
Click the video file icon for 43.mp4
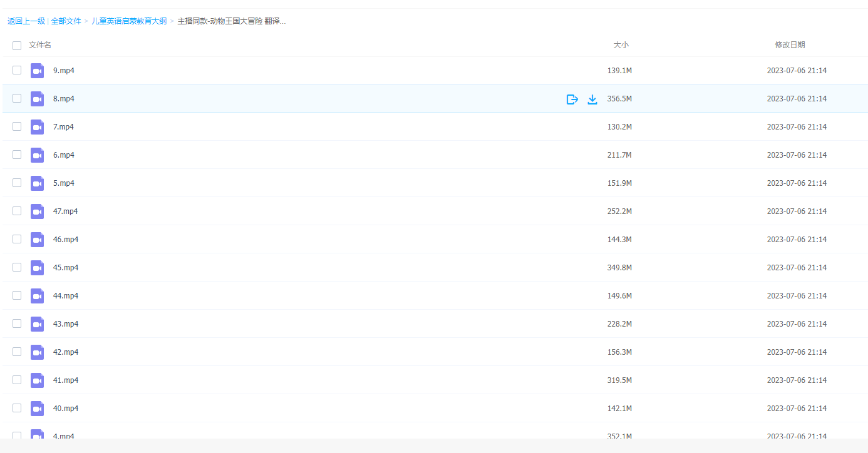pos(37,324)
